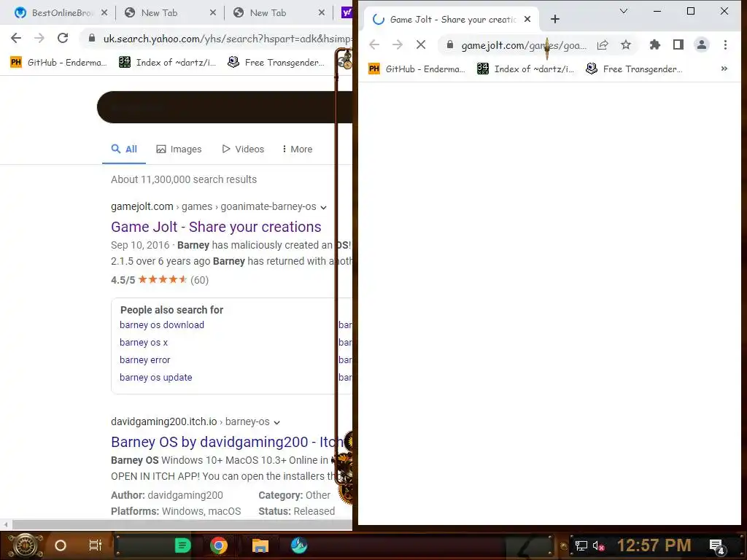Image resolution: width=747 pixels, height=560 pixels.
Task: View site lock info for uk.search.yahoo.com
Action: click(92, 38)
